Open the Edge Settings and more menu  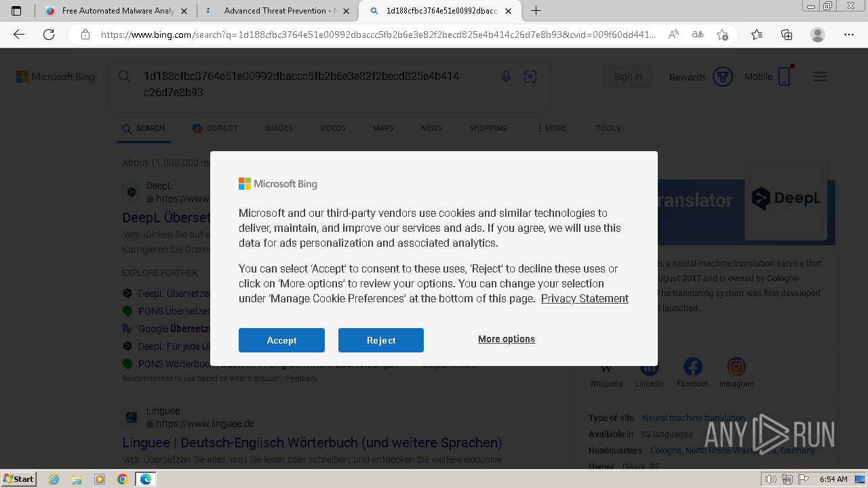point(849,35)
